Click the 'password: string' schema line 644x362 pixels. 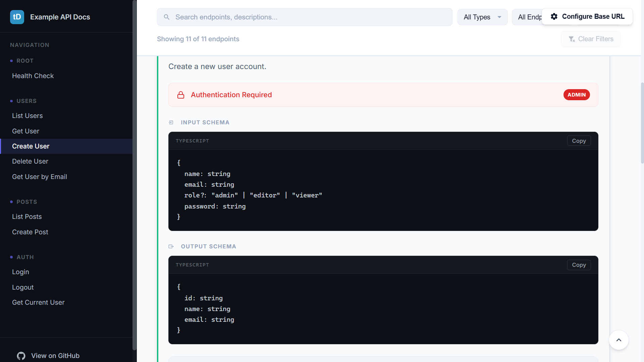click(x=215, y=206)
